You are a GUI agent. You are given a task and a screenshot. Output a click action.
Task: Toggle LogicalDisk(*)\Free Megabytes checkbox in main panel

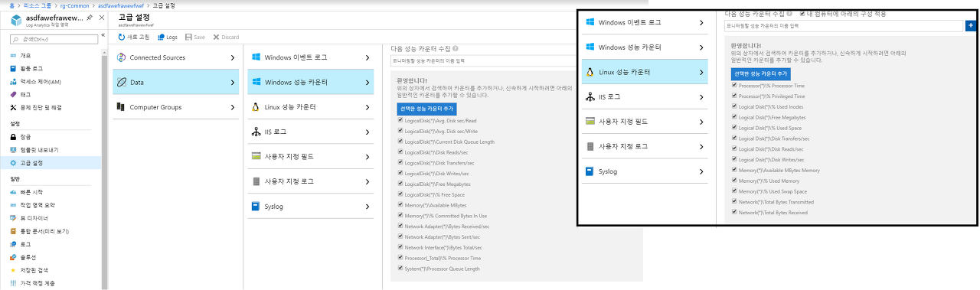[x=400, y=184]
